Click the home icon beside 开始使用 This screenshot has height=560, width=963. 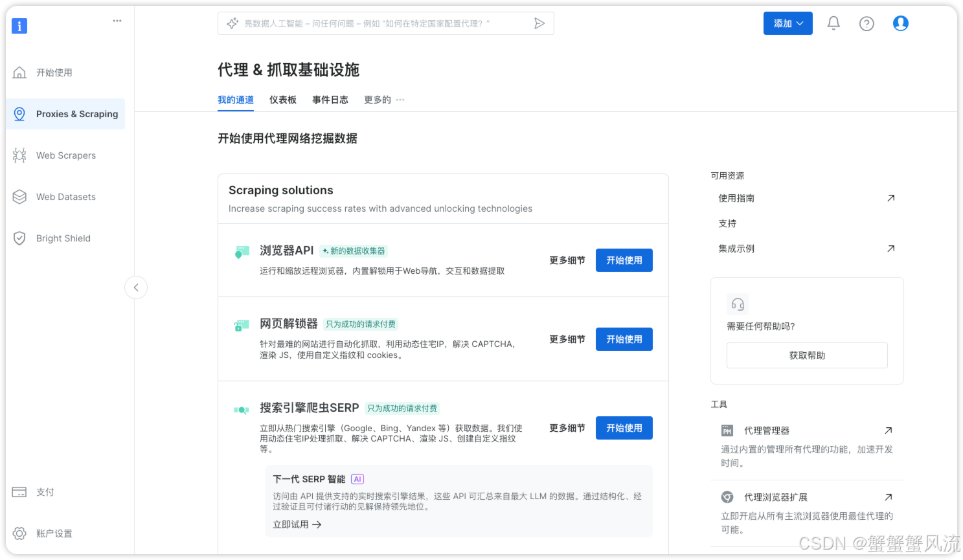[x=19, y=73]
